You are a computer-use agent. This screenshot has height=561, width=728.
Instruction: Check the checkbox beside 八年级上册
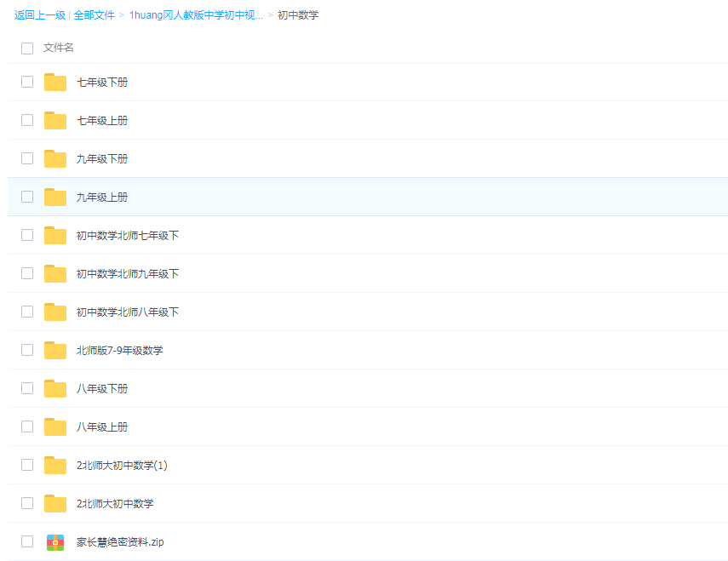coord(26,426)
